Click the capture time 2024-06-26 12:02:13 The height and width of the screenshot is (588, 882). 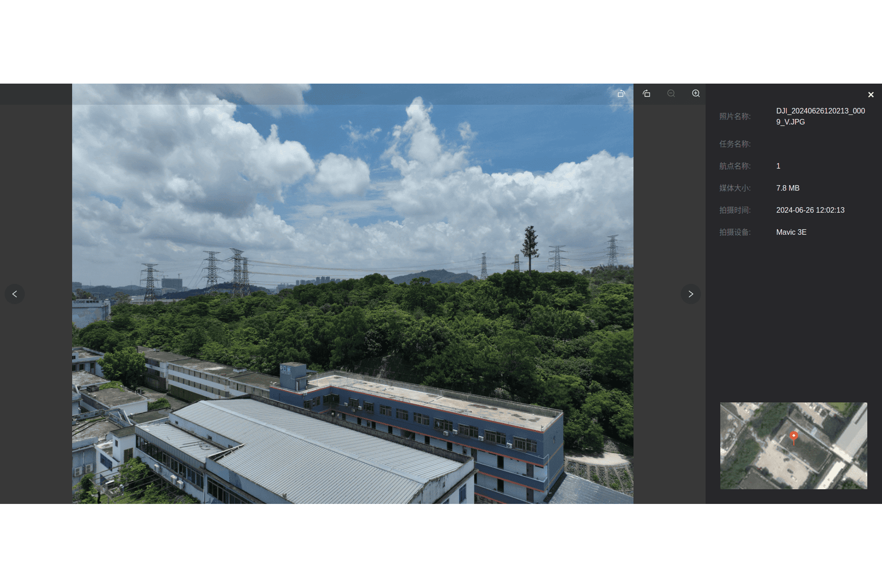(x=810, y=210)
